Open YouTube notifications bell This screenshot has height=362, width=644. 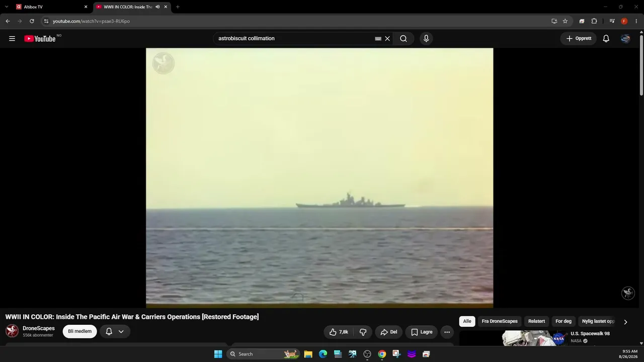point(606,39)
